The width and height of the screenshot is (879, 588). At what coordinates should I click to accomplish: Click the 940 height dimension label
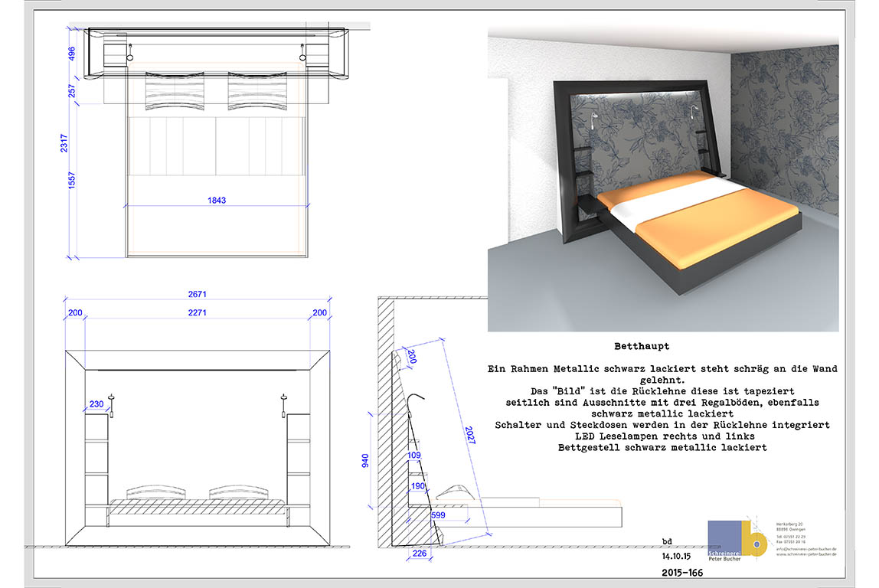pos(365,461)
